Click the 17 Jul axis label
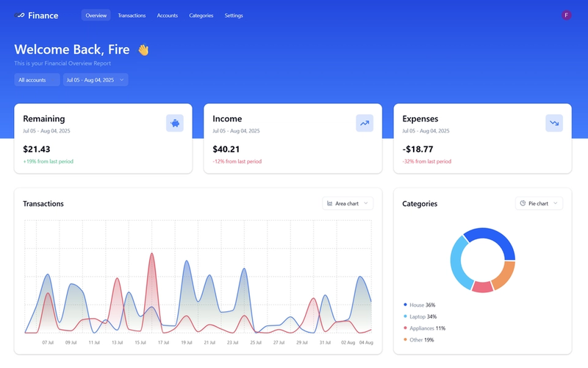The height and width of the screenshot is (368, 588). tap(163, 342)
